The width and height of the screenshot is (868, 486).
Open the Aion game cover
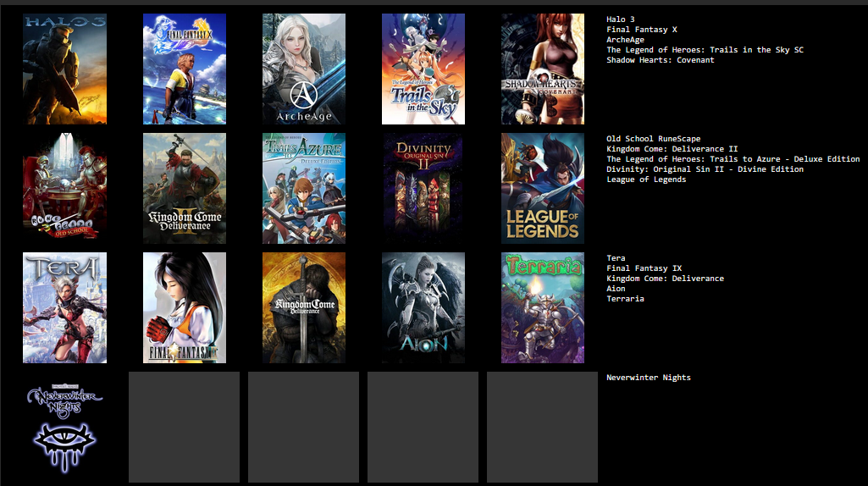(x=423, y=307)
